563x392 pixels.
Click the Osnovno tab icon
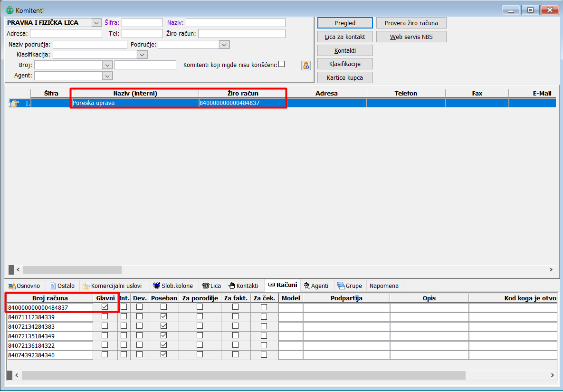[x=12, y=286]
